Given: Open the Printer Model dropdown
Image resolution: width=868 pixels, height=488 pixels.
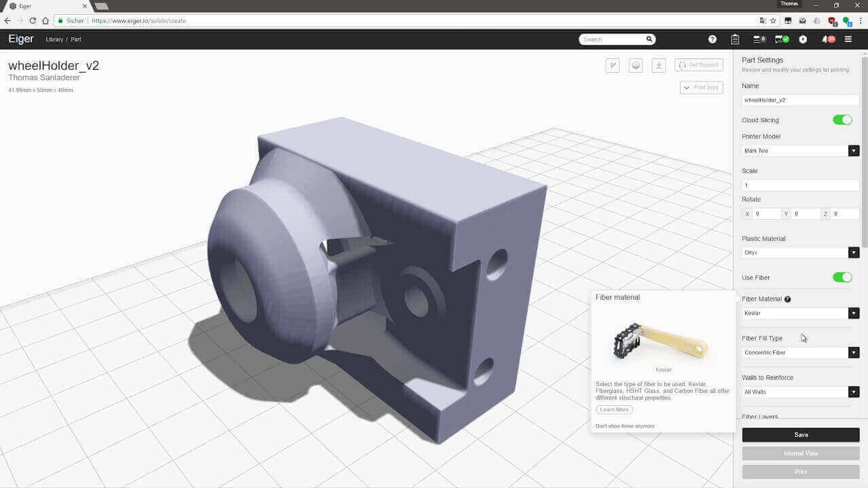Looking at the screenshot, I should 800,150.
